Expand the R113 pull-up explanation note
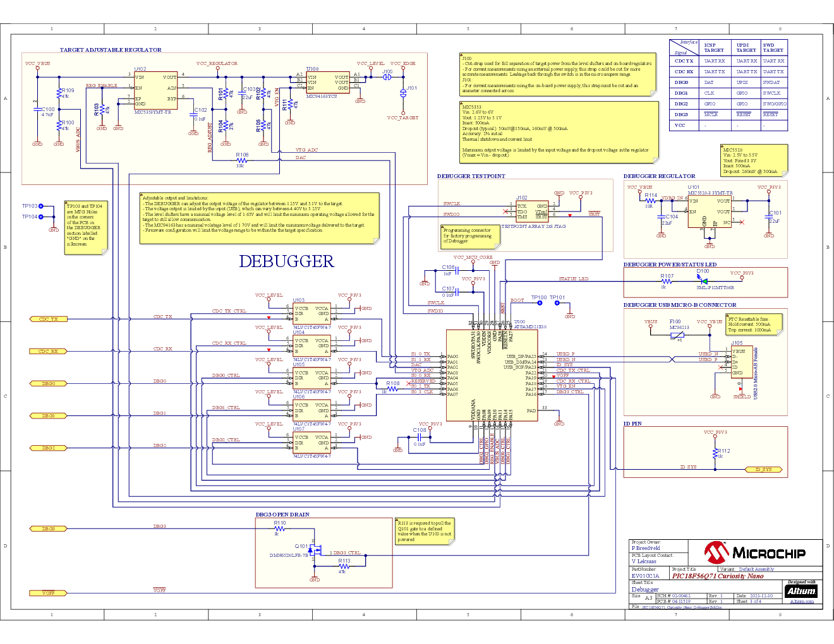Viewport: 834px width, 644px height. click(423, 532)
